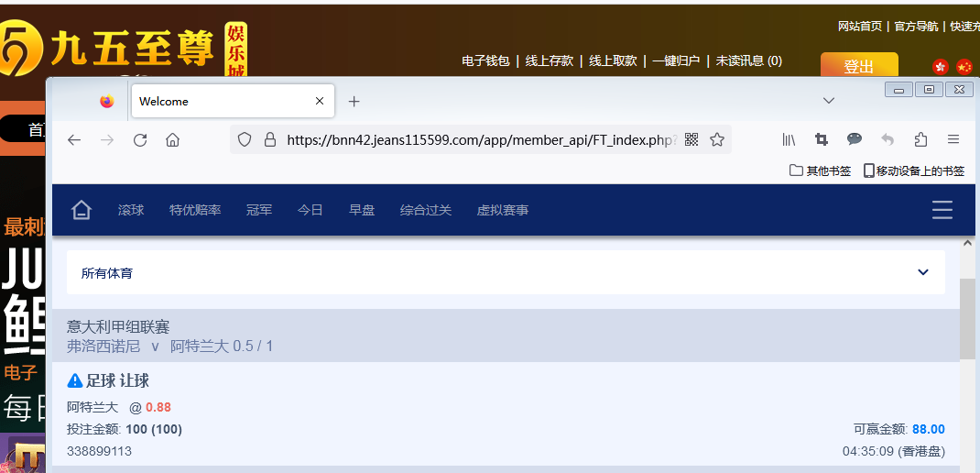The width and height of the screenshot is (980, 473).
Task: Expand the 所有体育 dropdown
Action: click(x=506, y=272)
